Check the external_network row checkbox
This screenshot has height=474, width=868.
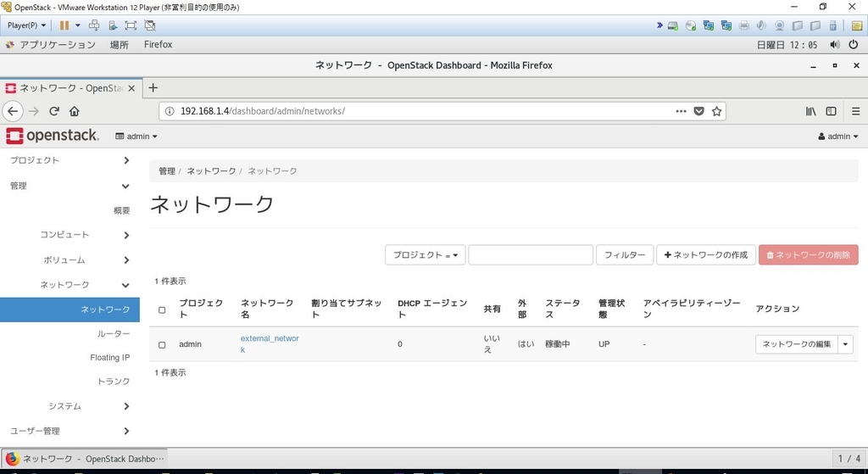(162, 345)
